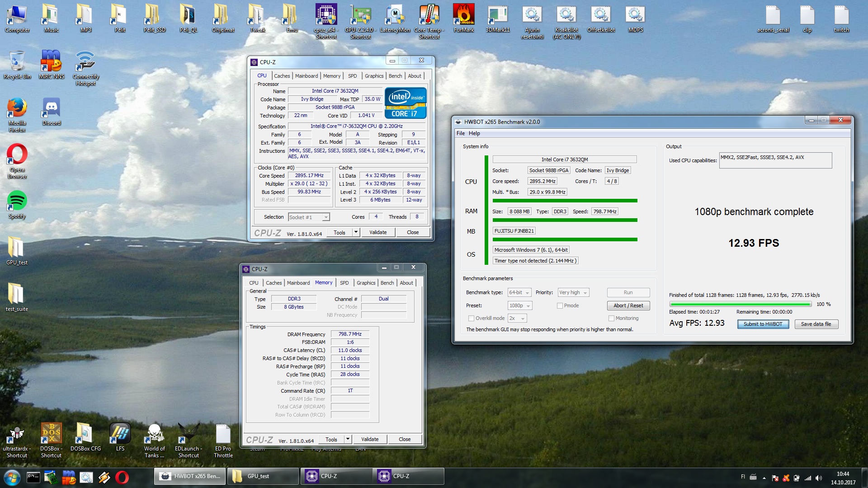Screen dimensions: 868x488
Task: Launch Mozilla Firefox from the desktop
Action: (x=17, y=115)
